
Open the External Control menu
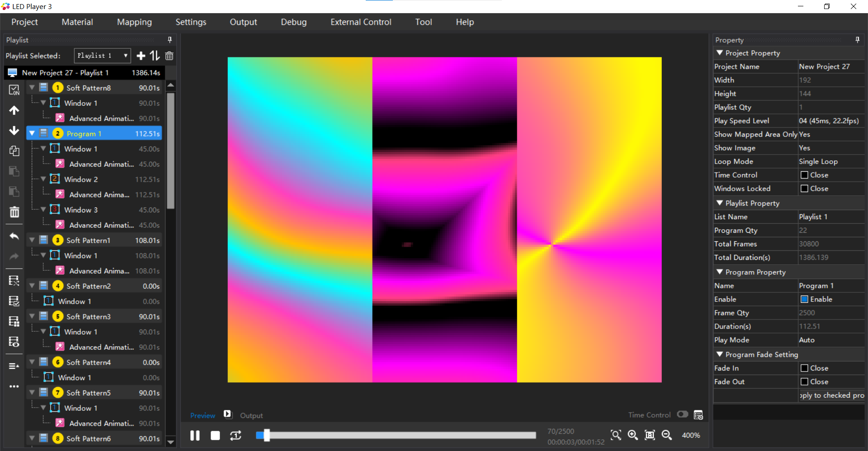coord(360,22)
